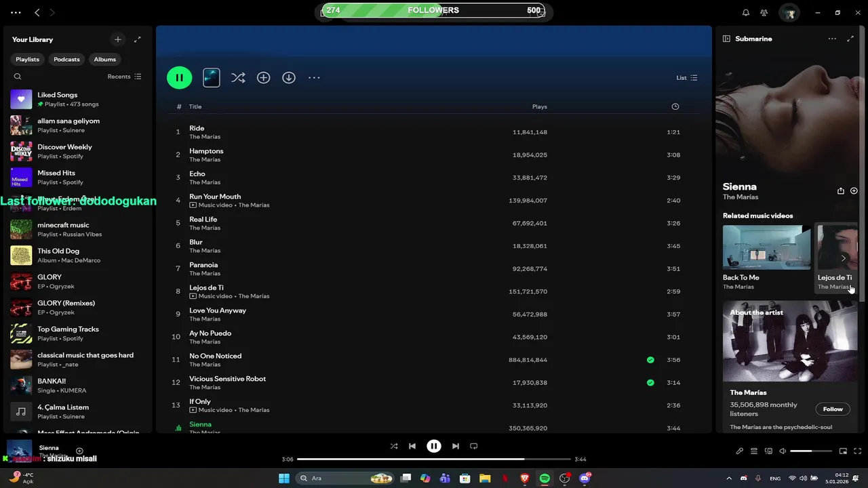Remove No One Noticed from Liked Songs
This screenshot has width=868, height=488.
[x=650, y=360]
